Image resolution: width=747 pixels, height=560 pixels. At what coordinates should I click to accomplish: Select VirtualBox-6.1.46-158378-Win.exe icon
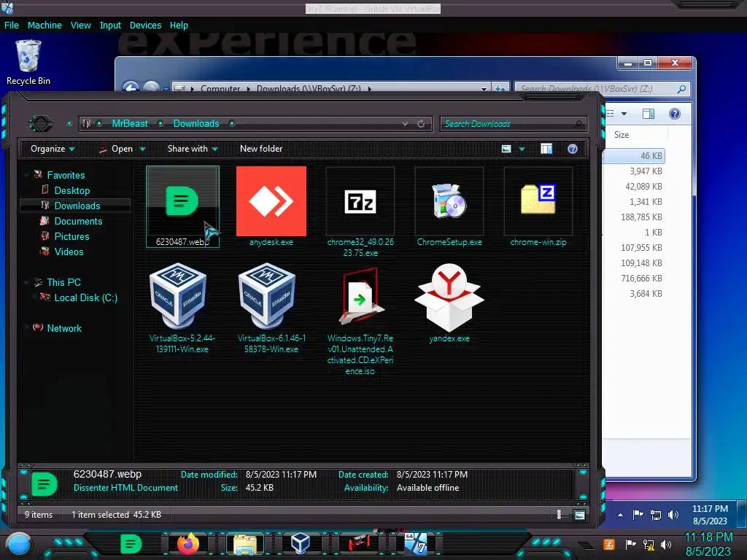[267, 296]
